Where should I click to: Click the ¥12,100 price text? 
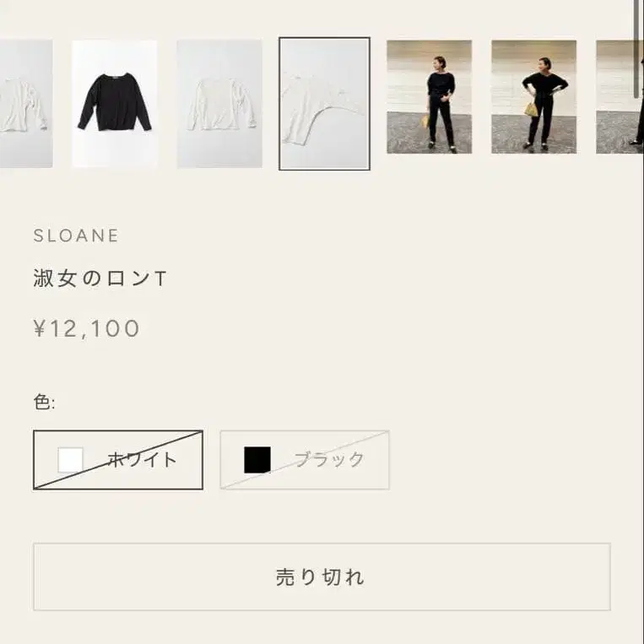click(87, 328)
